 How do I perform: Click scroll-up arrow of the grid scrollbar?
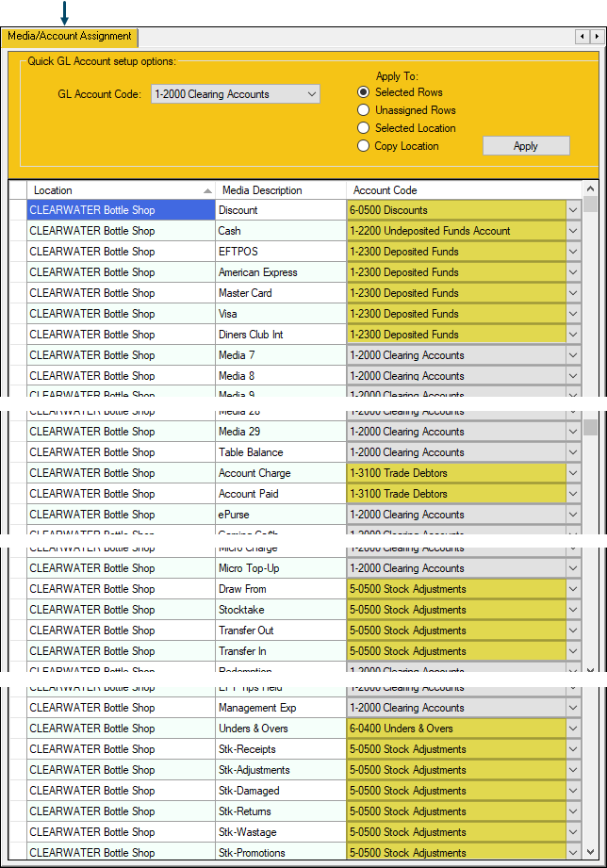pyautogui.click(x=590, y=188)
